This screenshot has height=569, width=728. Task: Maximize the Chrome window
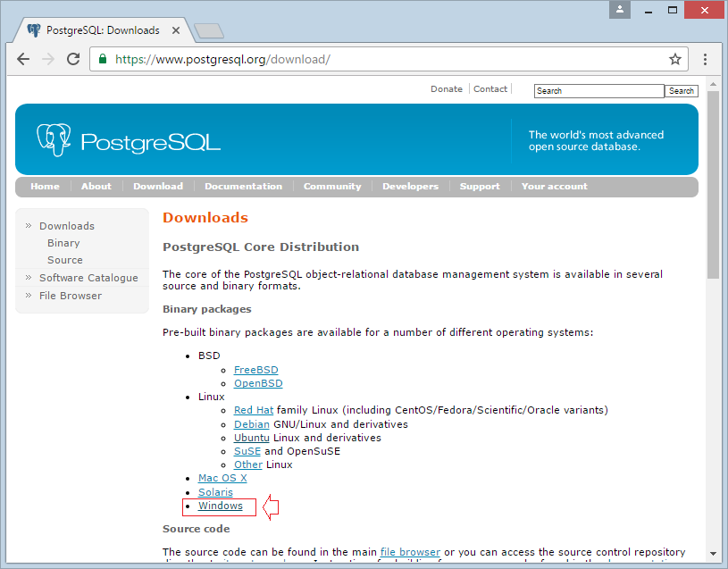[673, 10]
